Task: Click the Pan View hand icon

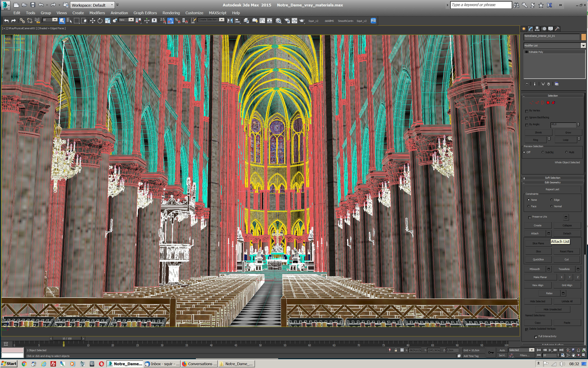Action: pyautogui.click(x=574, y=356)
